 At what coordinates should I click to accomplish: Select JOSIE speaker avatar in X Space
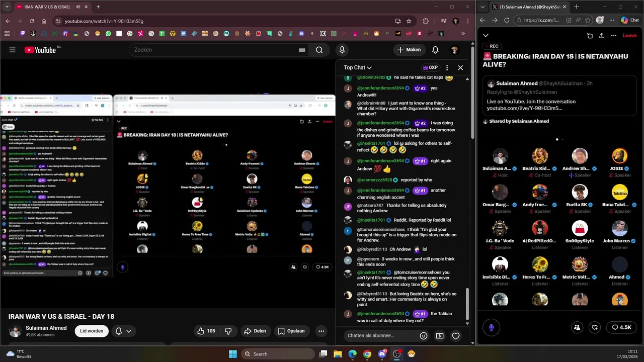click(619, 156)
